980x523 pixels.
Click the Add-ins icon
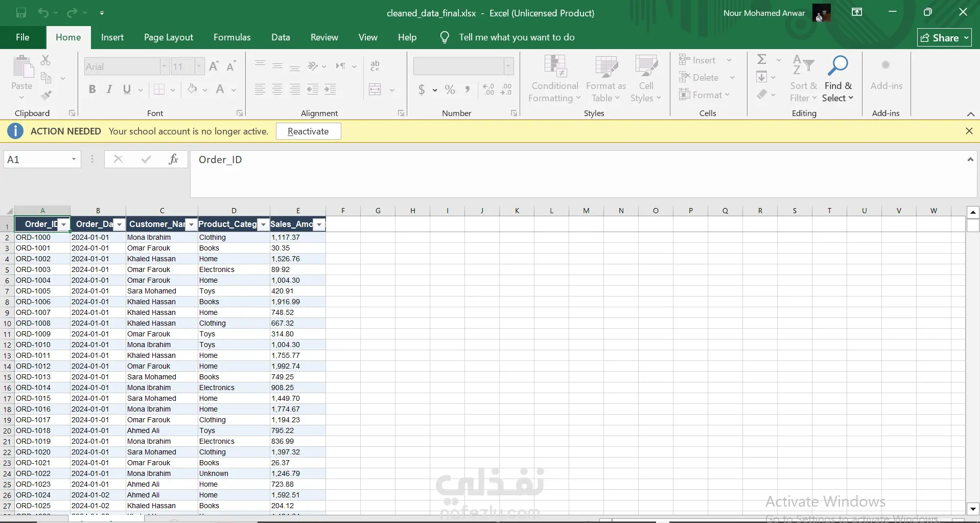[x=886, y=73]
